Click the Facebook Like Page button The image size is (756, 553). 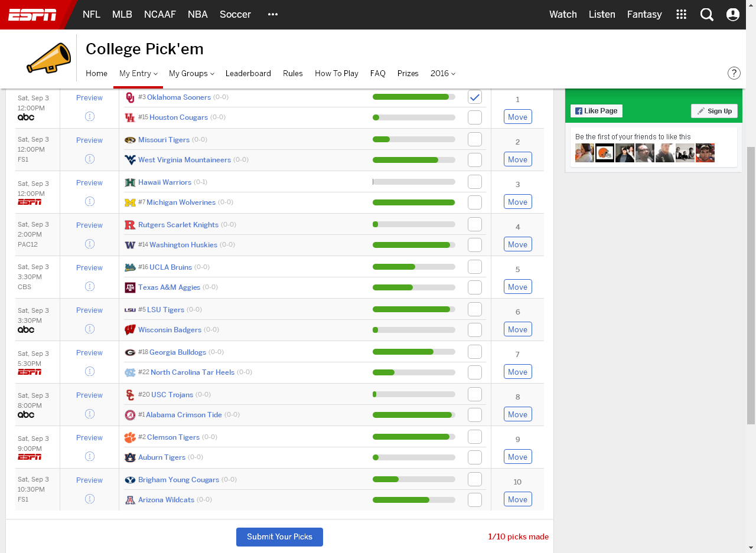coord(597,111)
